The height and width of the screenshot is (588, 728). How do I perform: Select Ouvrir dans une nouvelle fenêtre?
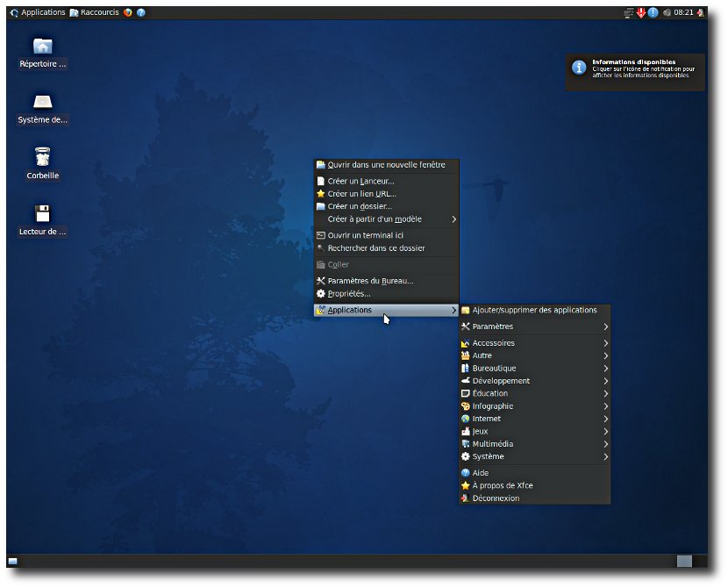click(387, 165)
